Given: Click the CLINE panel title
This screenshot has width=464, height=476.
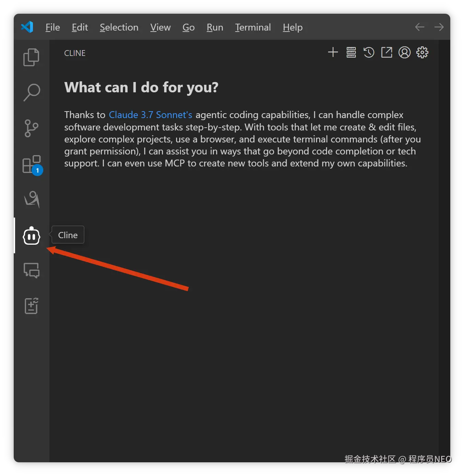Looking at the screenshot, I should [75, 53].
